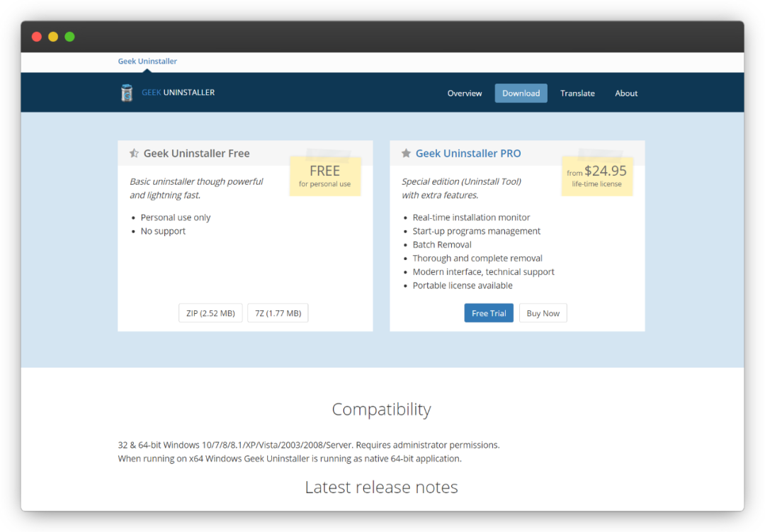Viewport: 765px width, 532px height.
Task: Click the yellow $24.95 life-time license note
Action: 596,176
